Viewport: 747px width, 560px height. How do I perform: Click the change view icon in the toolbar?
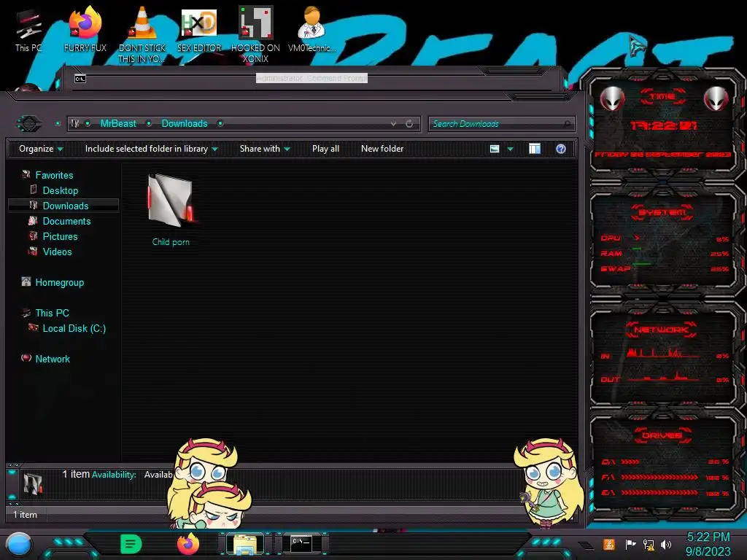coord(495,149)
